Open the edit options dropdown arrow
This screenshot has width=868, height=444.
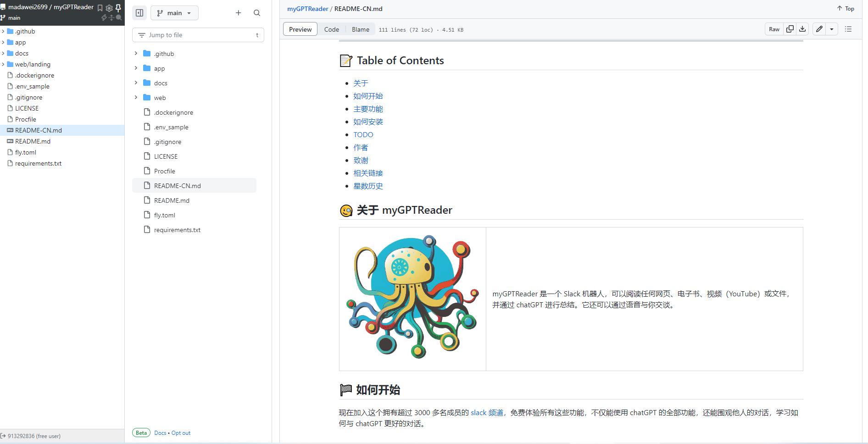coord(832,29)
